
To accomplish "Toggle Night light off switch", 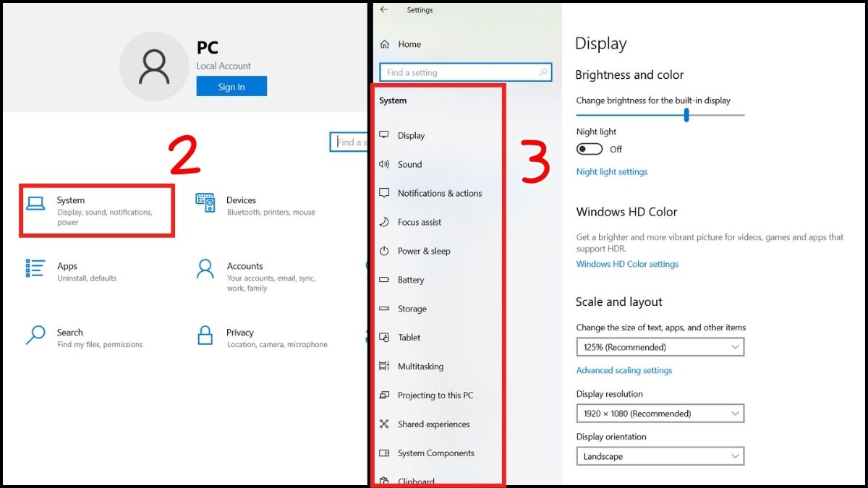I will click(x=588, y=149).
